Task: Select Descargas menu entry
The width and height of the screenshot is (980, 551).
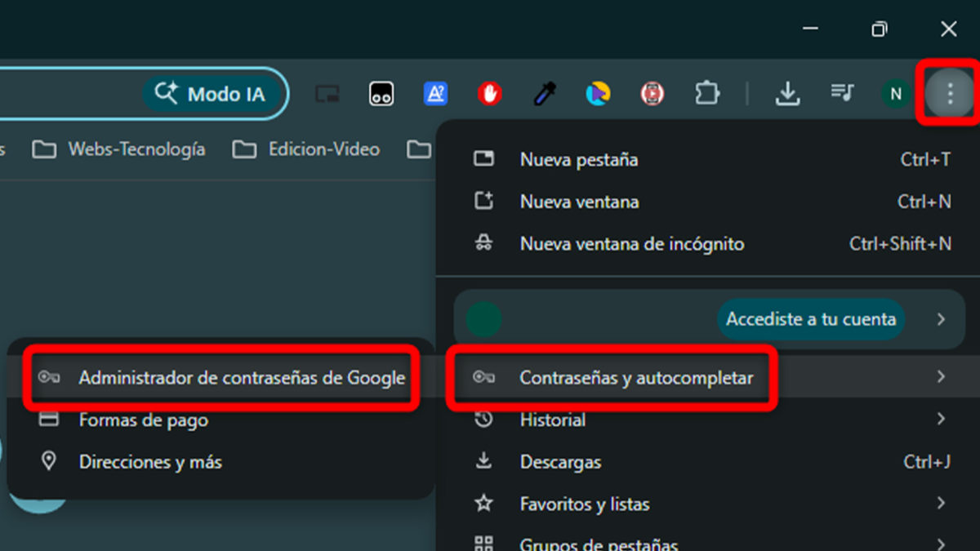Action: click(708, 462)
